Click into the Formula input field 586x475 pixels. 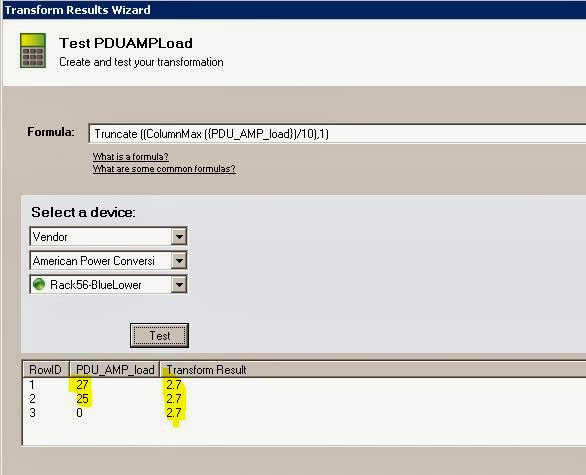[337, 134]
